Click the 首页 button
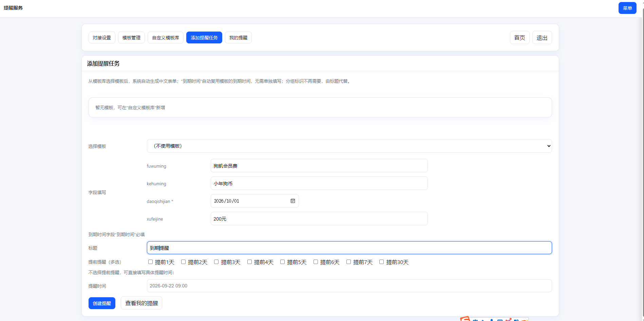This screenshot has height=321, width=644. point(519,38)
